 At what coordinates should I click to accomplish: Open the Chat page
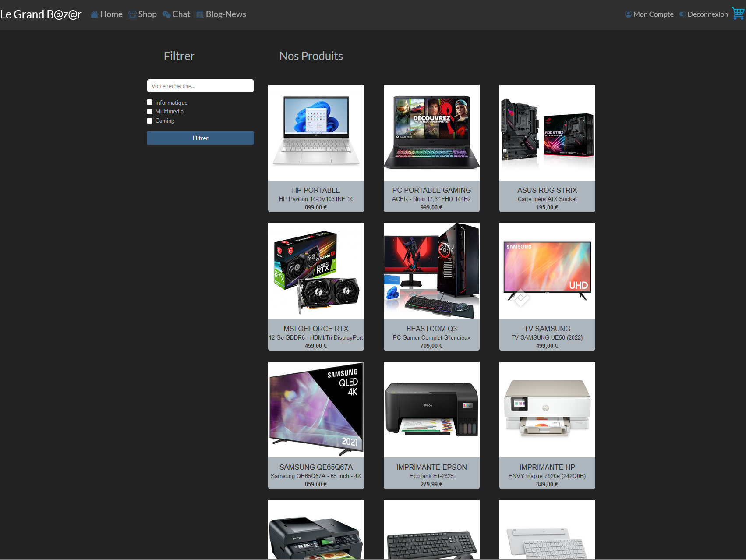click(x=181, y=14)
